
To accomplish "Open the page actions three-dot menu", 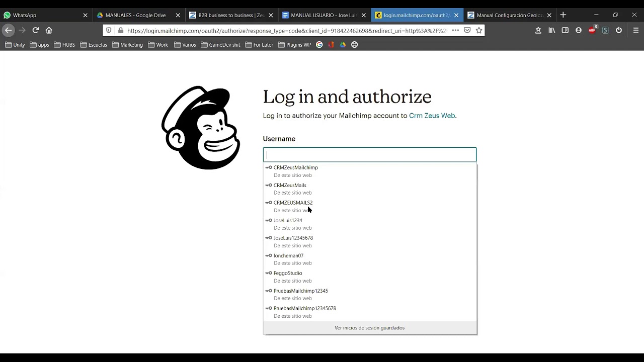I will (x=455, y=30).
